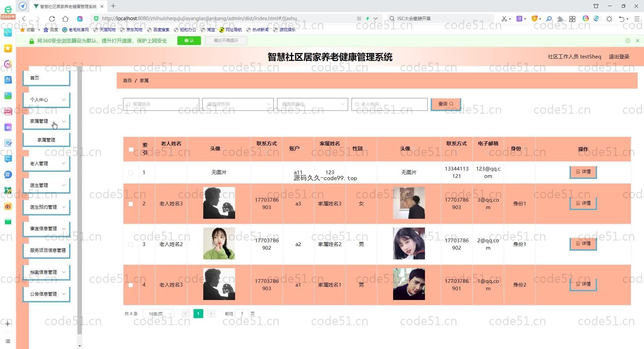Open the browser apps grid icon

click(572, 19)
